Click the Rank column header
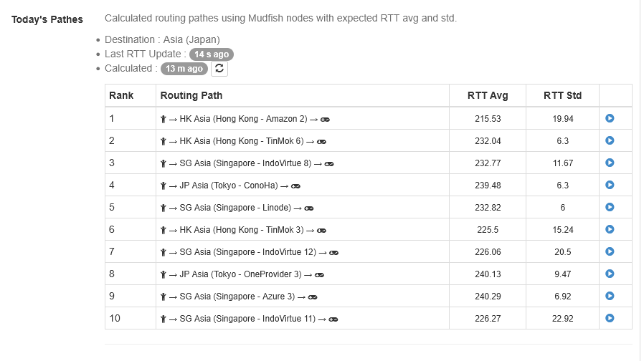This screenshot has height=361, width=644. (x=121, y=95)
